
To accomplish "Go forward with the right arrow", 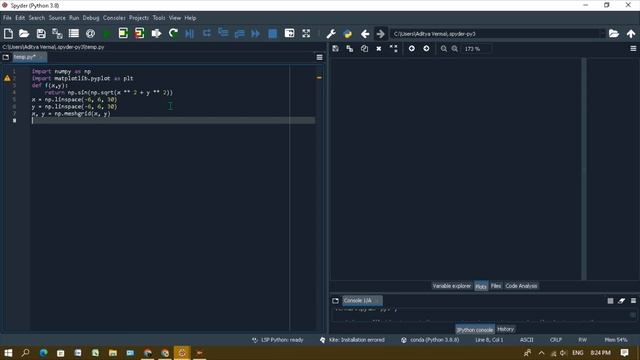I will 380,33.
